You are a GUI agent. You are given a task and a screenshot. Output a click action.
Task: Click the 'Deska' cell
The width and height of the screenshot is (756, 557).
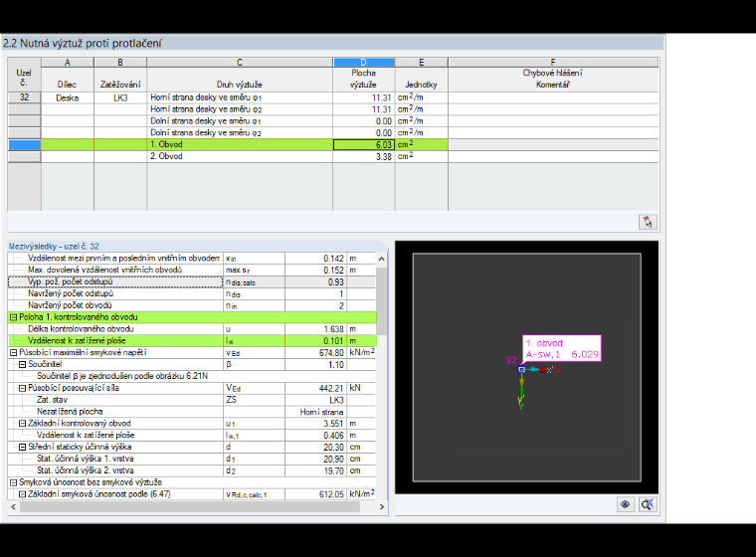pyautogui.click(x=68, y=97)
